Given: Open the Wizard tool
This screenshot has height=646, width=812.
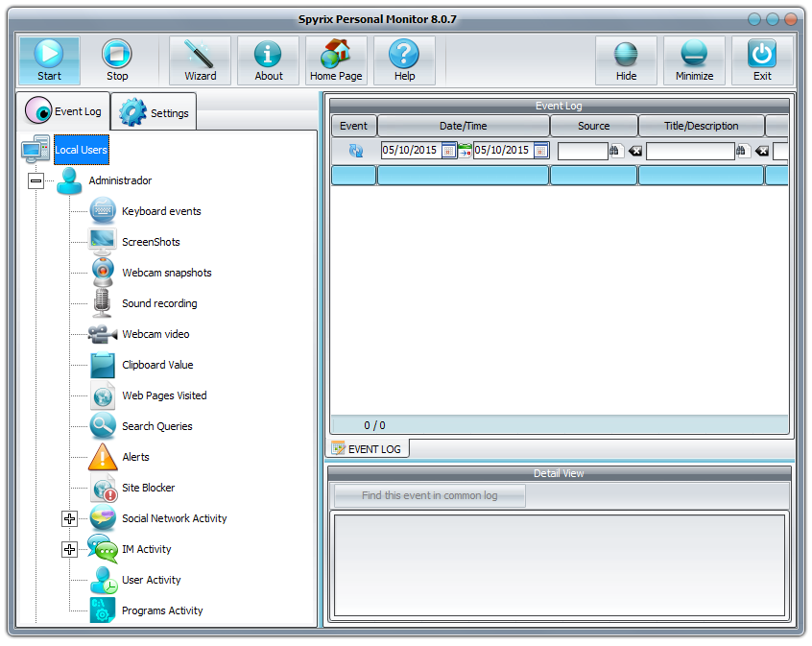Looking at the screenshot, I should 201,60.
